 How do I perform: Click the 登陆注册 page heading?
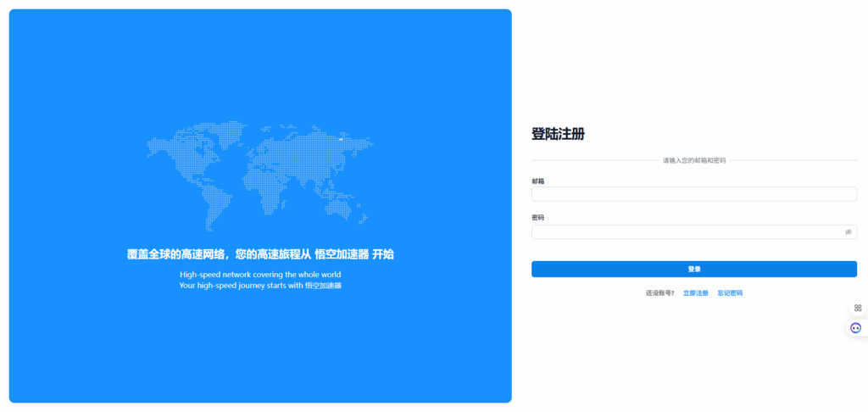pyautogui.click(x=558, y=134)
